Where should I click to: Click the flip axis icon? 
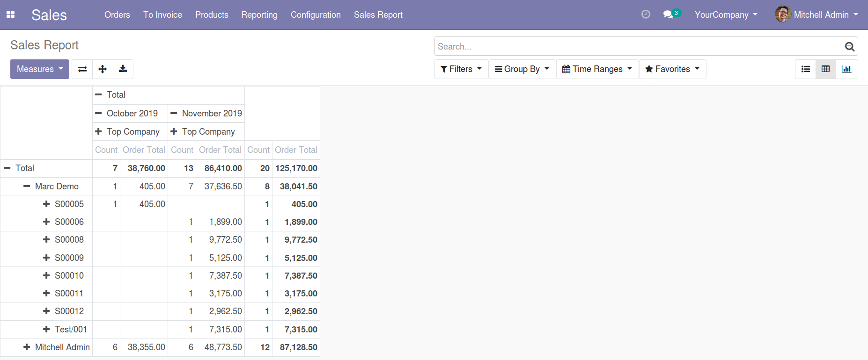click(82, 69)
